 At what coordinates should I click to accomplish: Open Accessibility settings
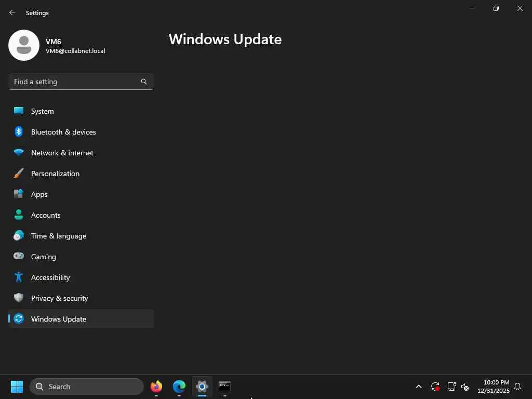point(81,277)
